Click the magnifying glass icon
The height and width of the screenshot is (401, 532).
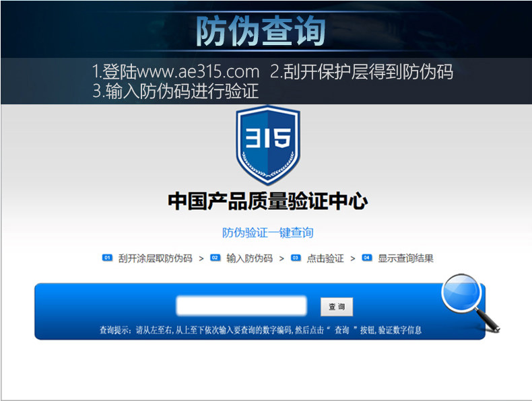pyautogui.click(x=470, y=302)
